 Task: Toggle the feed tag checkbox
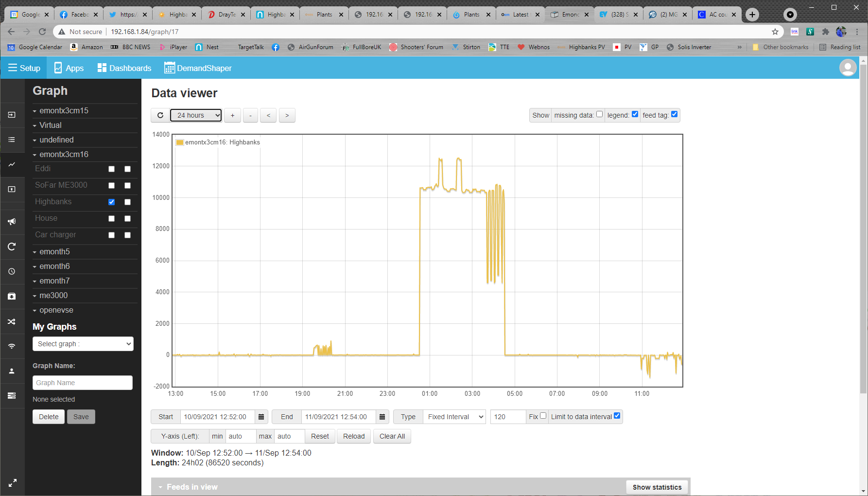tap(674, 114)
